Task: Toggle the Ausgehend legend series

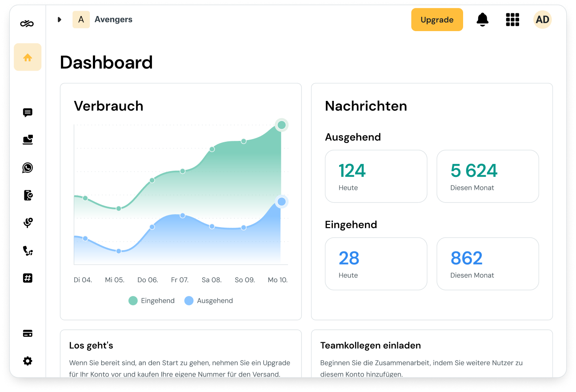Action: pos(208,301)
